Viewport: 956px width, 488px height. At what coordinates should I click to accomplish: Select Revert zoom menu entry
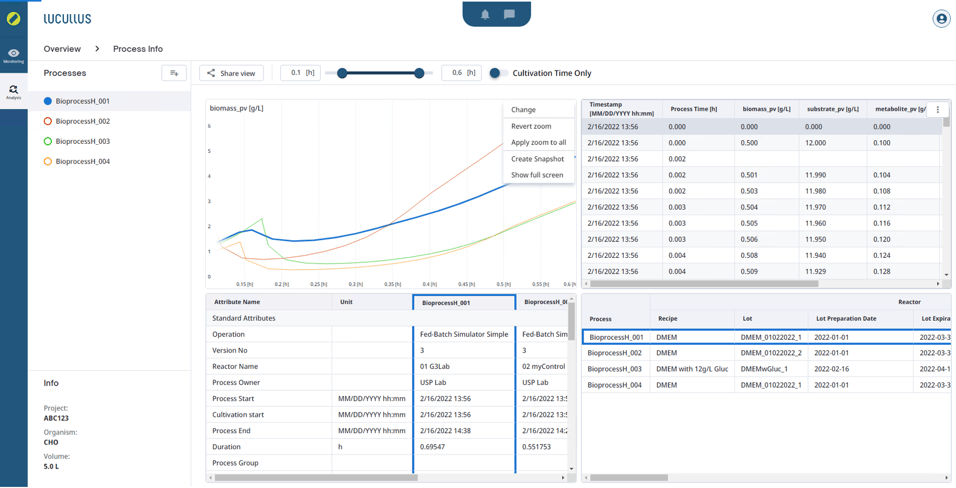pos(539,126)
